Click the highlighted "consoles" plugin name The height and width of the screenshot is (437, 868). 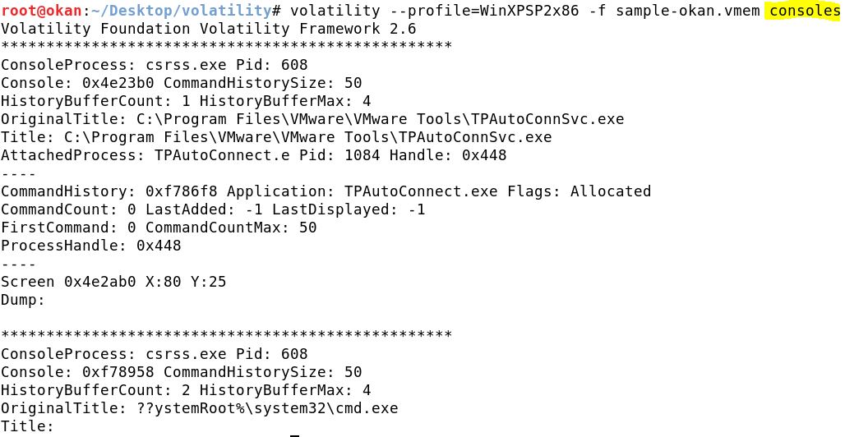[805, 11]
